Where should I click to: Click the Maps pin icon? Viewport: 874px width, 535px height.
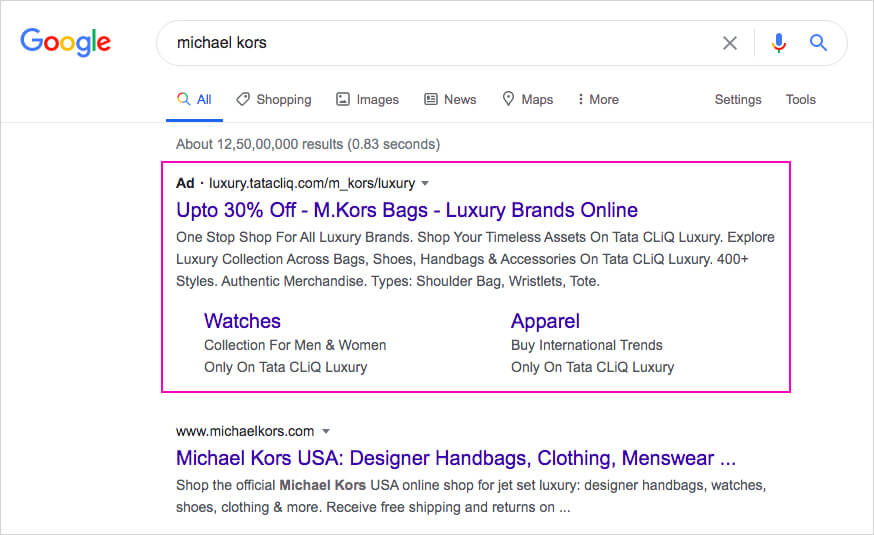pyautogui.click(x=508, y=99)
